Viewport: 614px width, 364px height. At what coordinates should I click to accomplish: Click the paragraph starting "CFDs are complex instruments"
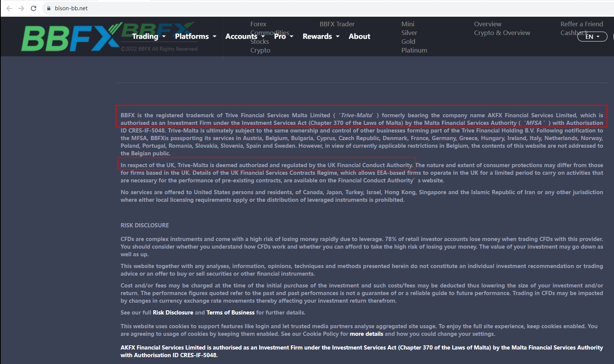pyautogui.click(x=362, y=247)
